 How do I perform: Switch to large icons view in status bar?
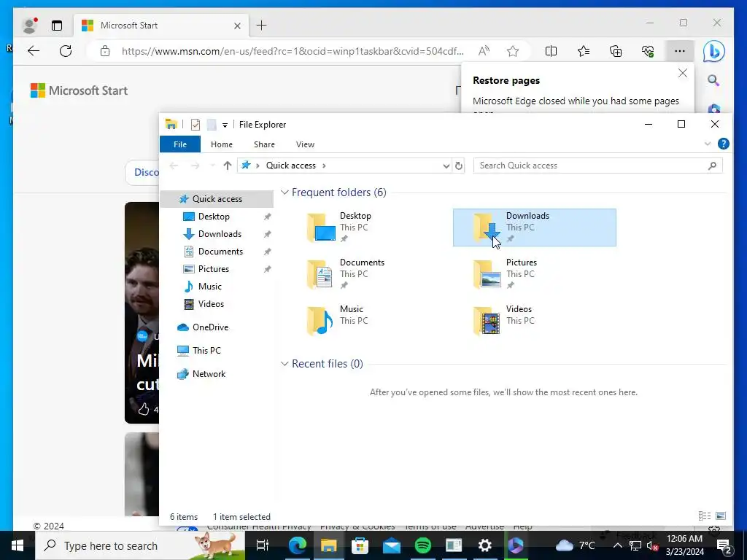(x=721, y=516)
